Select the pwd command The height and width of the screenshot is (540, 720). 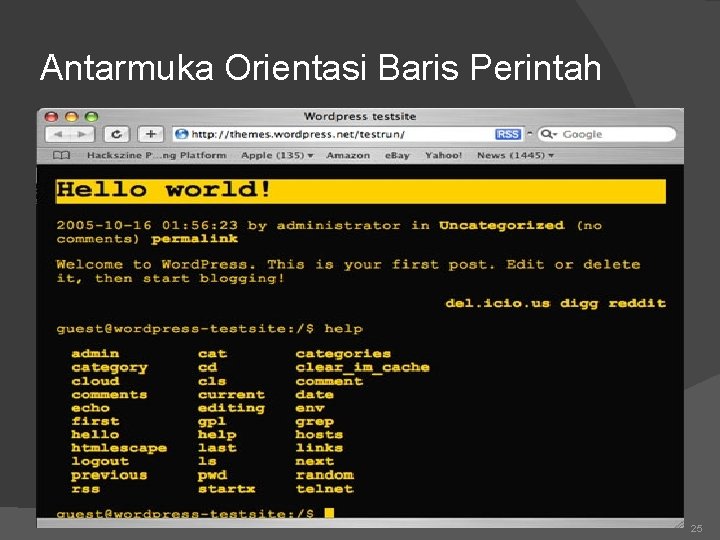coord(212,475)
